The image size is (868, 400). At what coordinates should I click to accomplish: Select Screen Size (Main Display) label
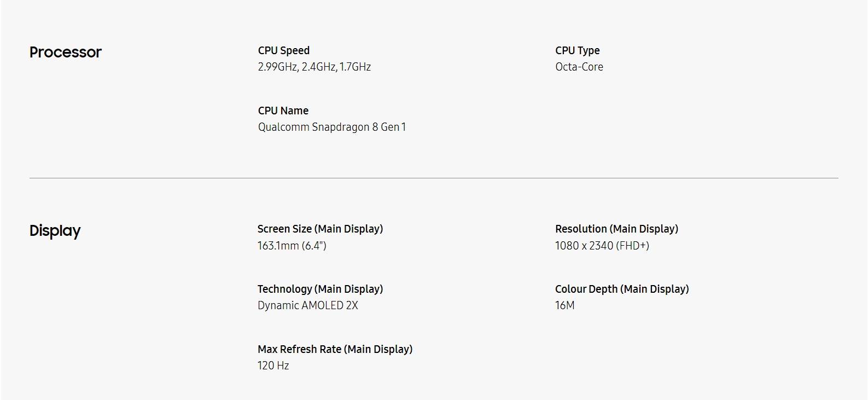point(321,229)
